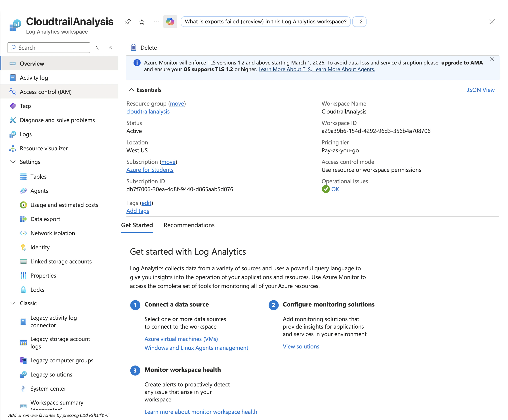Delete this Log Analytics workspace
Viewport: 508px width, 420px height.
pyautogui.click(x=144, y=48)
